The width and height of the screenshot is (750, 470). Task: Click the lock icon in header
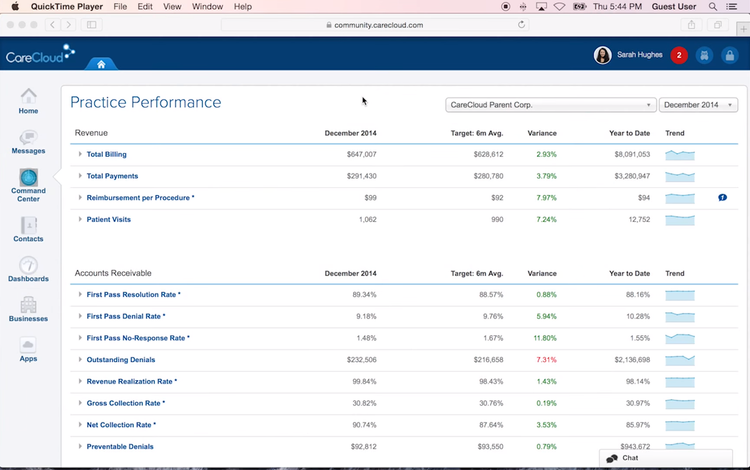coord(731,55)
